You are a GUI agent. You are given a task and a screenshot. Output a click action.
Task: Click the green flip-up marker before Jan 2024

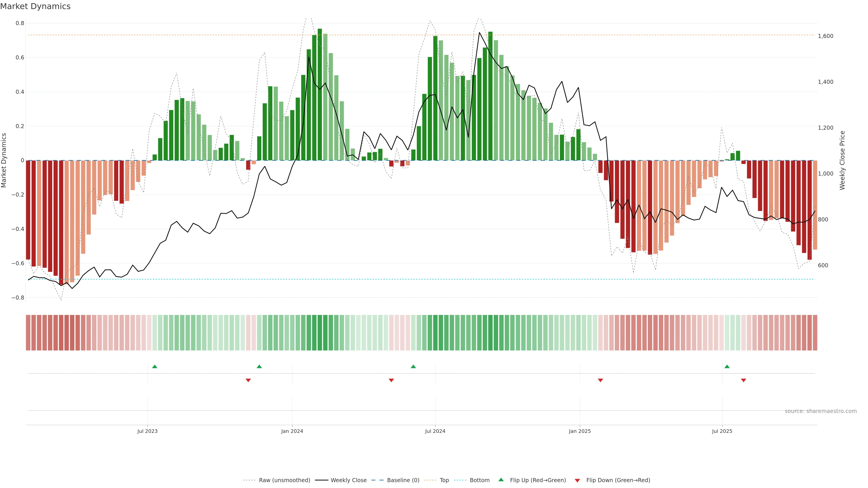point(259,366)
